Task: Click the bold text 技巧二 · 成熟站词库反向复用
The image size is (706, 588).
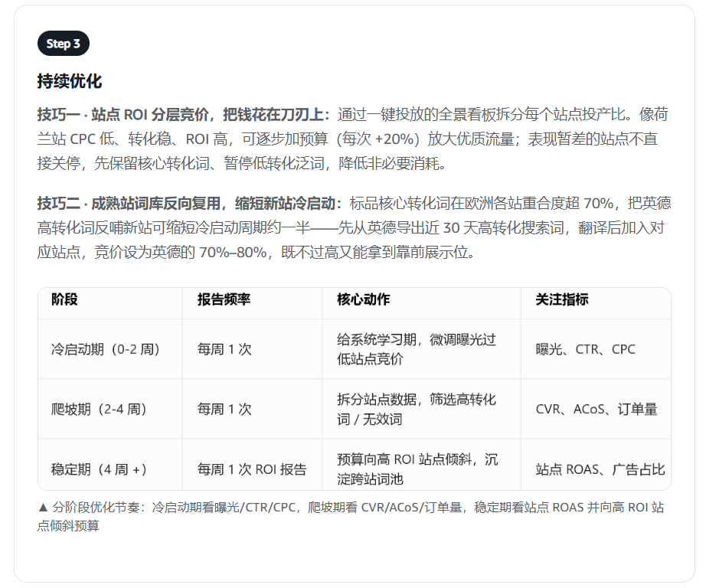Action: [129, 204]
